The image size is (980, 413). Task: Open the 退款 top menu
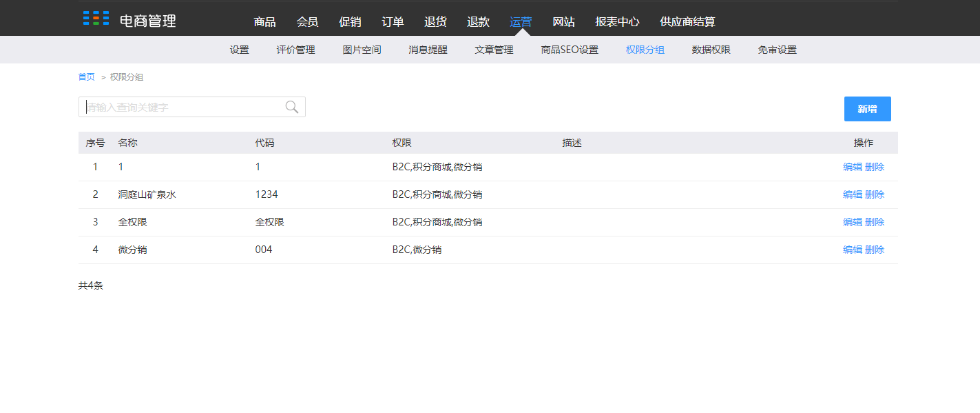tap(479, 21)
